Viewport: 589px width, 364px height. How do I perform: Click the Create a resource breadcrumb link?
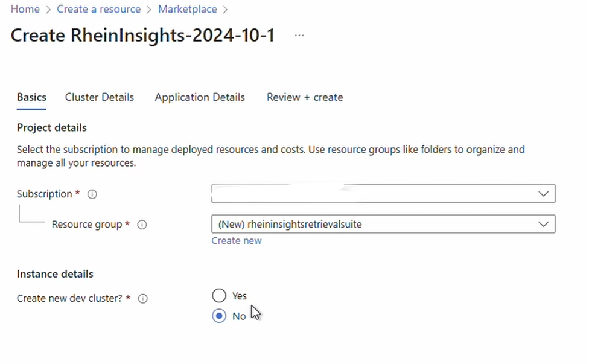click(x=99, y=9)
